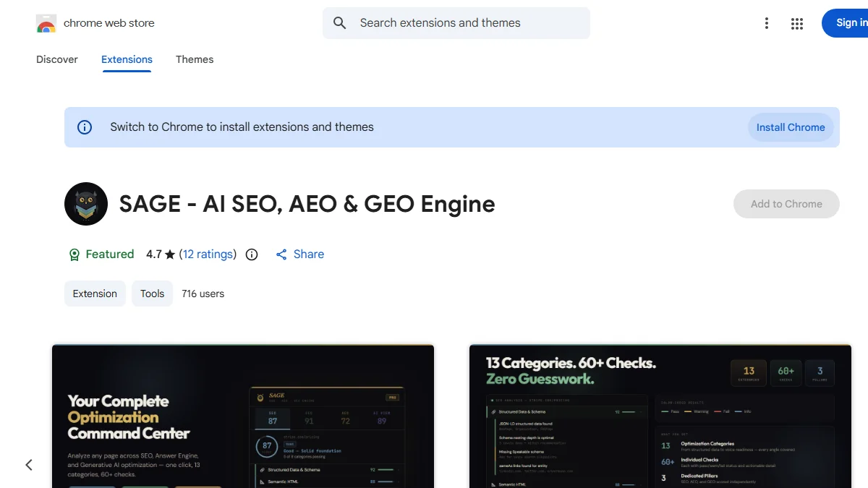Viewport: 868px width, 488px height.
Task: Click the Share icon
Action: [x=281, y=254]
